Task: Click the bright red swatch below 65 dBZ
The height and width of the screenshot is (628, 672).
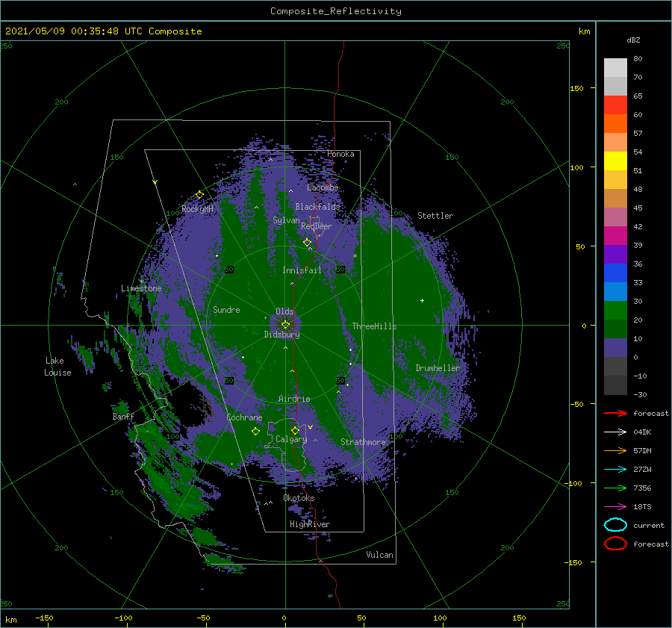Action: pyautogui.click(x=615, y=105)
